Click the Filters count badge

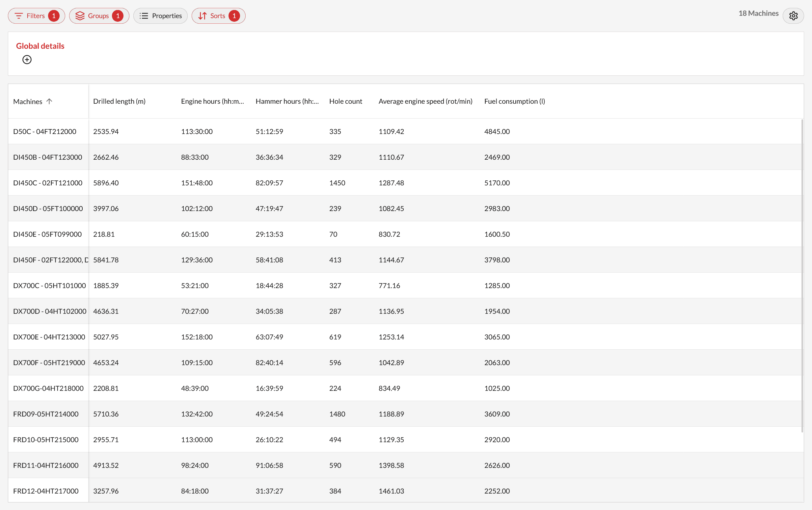(x=54, y=16)
